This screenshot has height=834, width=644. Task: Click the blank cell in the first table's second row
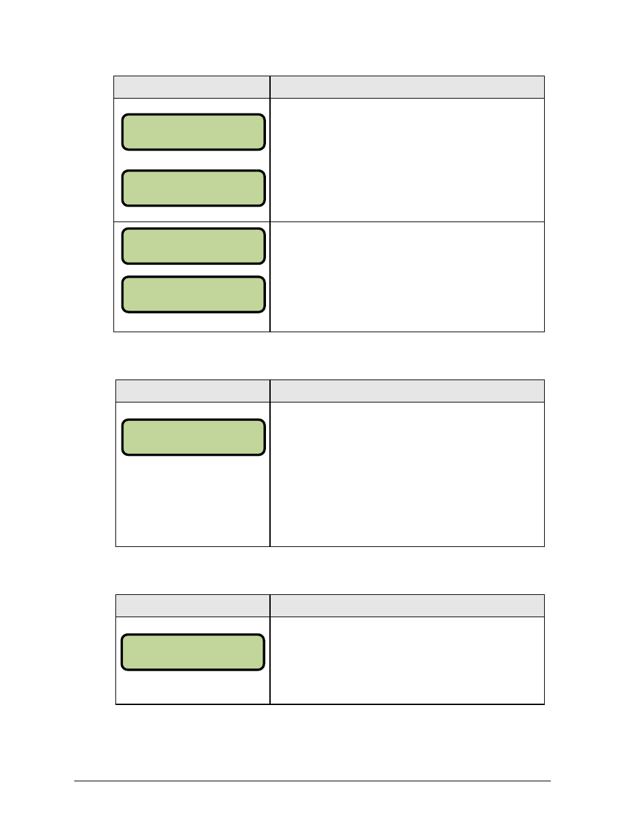point(407,277)
